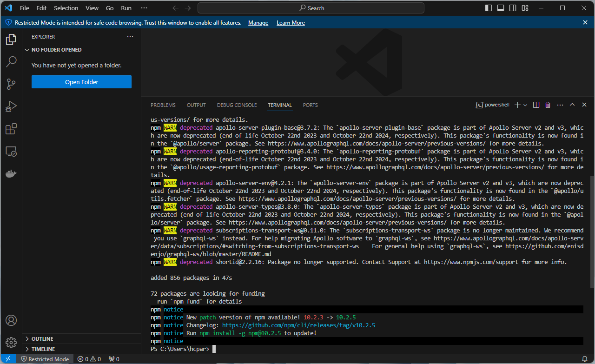
Task: Click the Manage link in banner
Action: click(258, 23)
